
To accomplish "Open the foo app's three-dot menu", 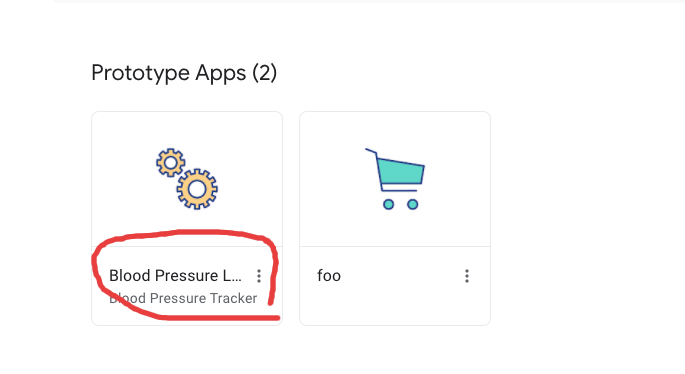I will pos(467,276).
